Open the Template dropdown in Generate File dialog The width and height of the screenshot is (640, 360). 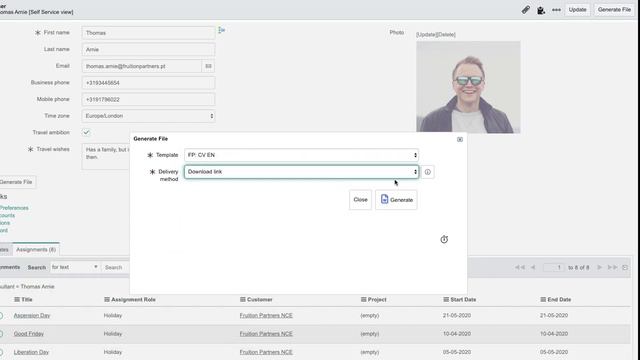click(302, 155)
